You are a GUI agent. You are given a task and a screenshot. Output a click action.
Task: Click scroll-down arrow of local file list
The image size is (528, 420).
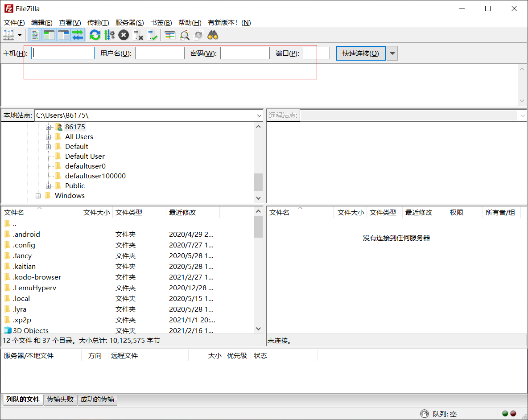point(258,329)
